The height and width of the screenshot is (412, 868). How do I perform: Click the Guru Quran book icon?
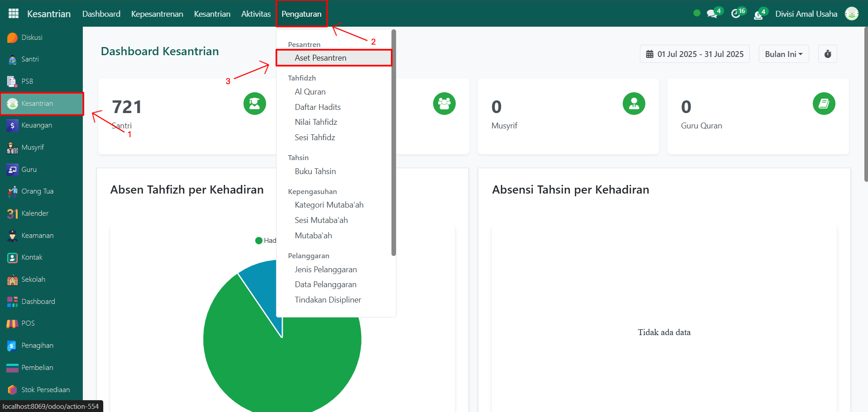[824, 104]
